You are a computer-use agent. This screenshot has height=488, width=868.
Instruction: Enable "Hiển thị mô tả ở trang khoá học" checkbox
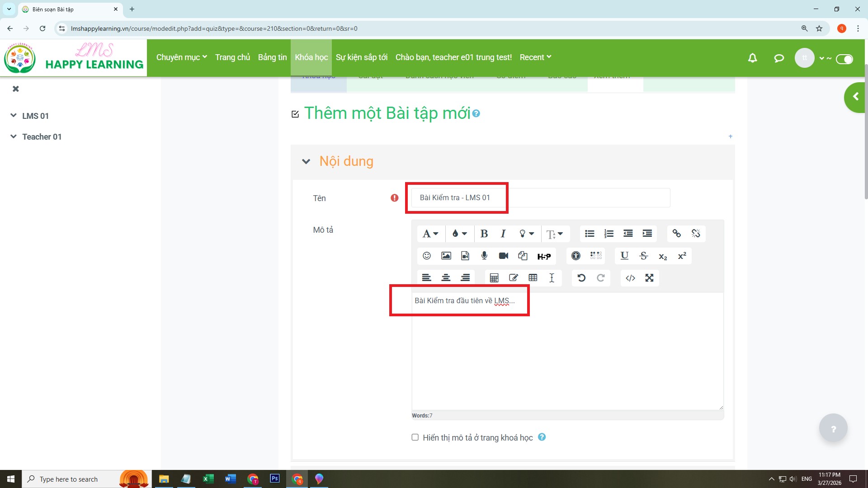coord(415,437)
